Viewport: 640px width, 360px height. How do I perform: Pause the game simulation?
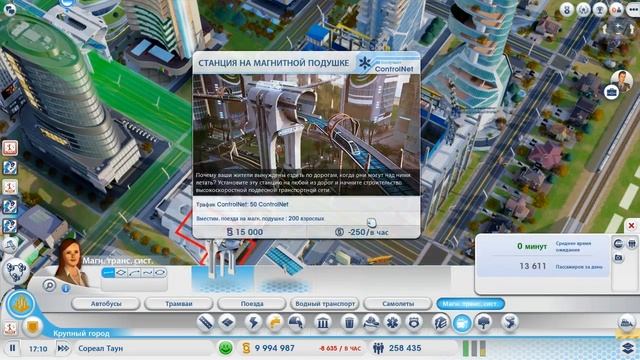pos(13,348)
